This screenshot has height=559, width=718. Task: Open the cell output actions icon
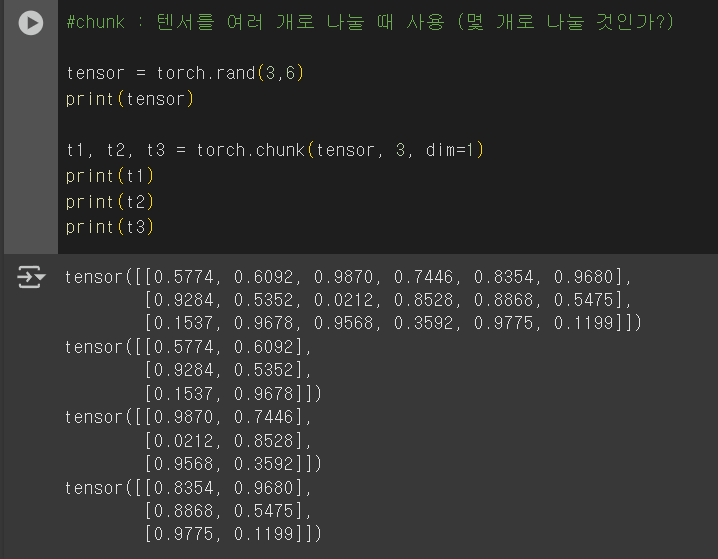[31, 277]
